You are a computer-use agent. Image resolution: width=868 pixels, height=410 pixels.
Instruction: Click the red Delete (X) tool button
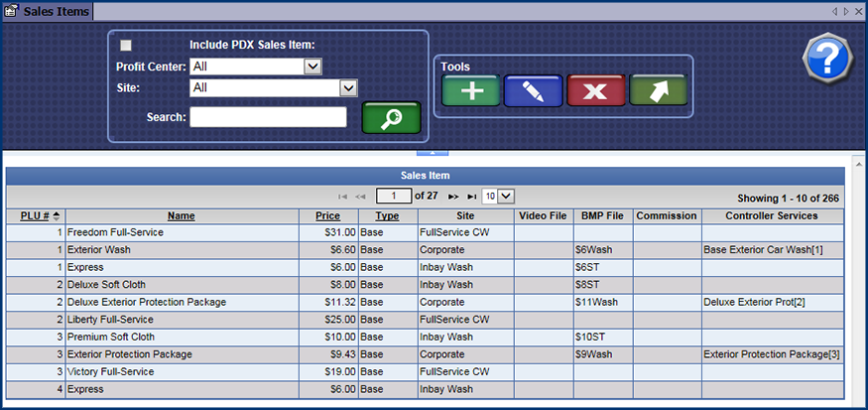596,90
